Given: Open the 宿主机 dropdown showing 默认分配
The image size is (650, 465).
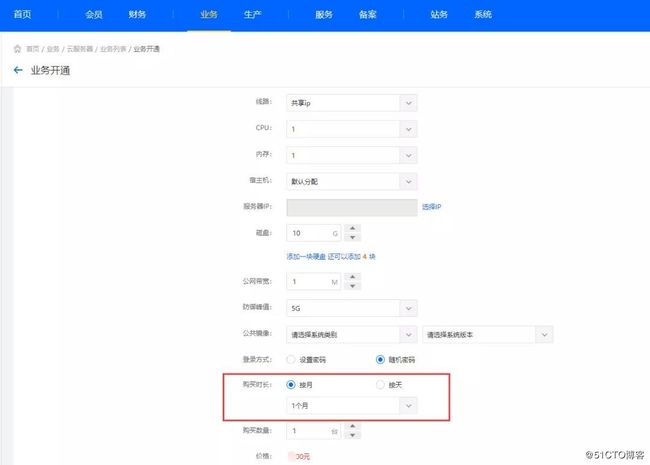Looking at the screenshot, I should 352,182.
